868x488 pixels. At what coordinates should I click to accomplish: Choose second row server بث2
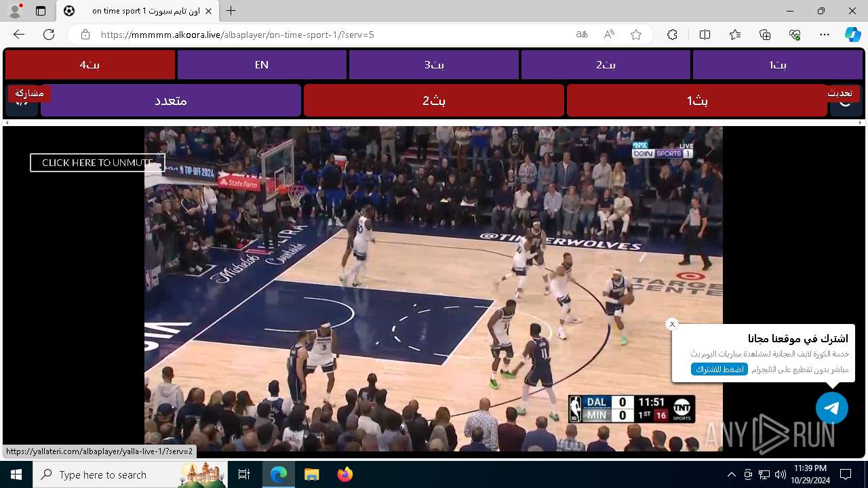coord(434,100)
